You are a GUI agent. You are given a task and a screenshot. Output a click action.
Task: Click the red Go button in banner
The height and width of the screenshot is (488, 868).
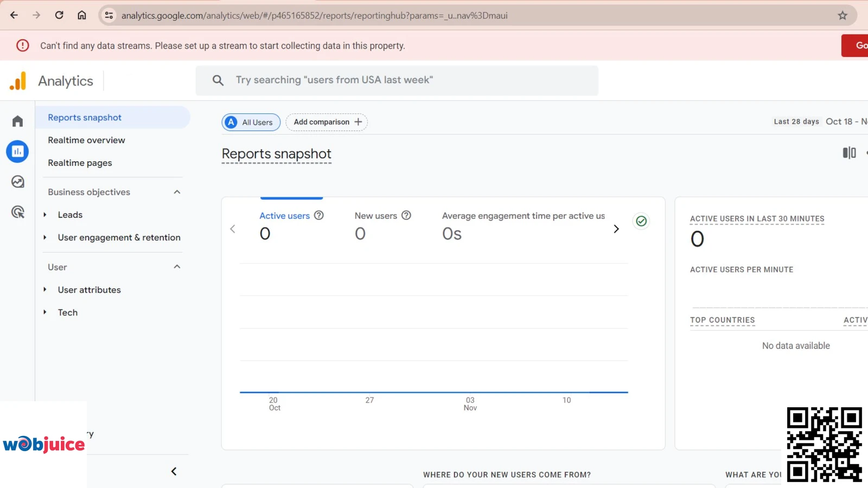pos(855,46)
